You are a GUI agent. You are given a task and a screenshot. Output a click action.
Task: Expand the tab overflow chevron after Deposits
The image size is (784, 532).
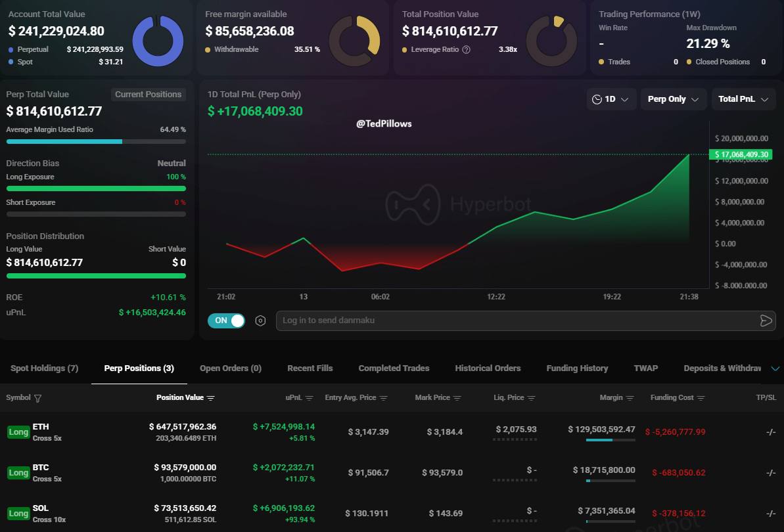click(775, 368)
